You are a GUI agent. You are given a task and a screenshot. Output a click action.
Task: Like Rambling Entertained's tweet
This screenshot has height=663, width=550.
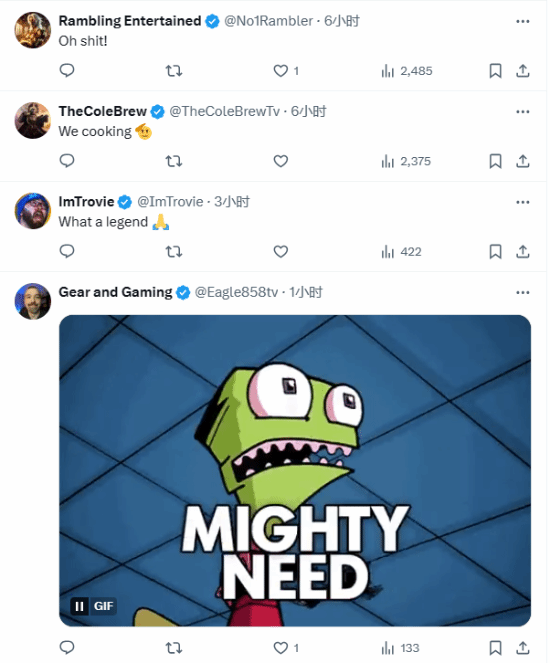(286, 71)
